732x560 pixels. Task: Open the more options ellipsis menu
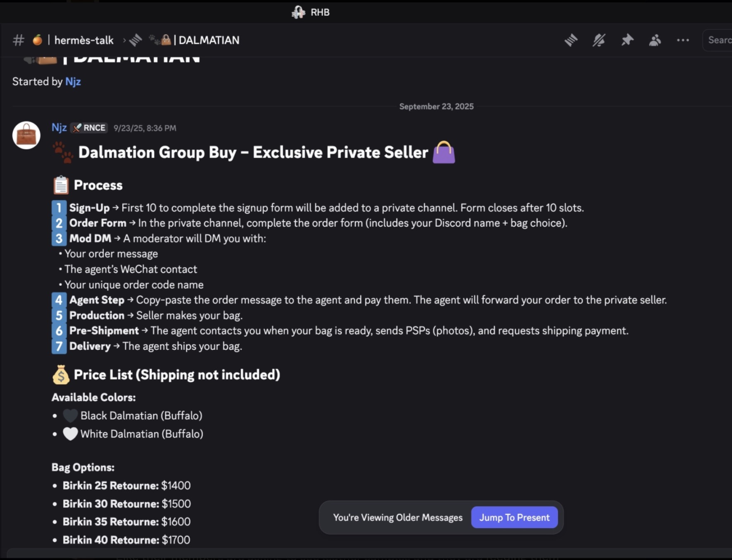click(683, 40)
